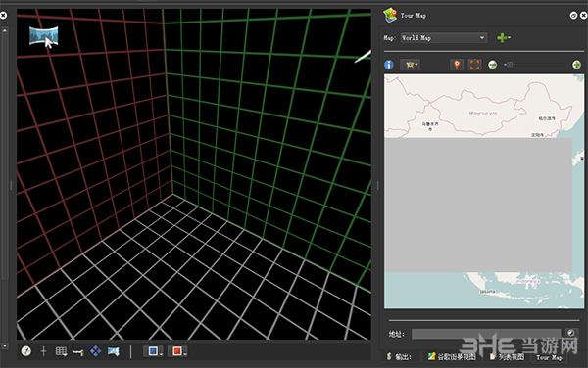Switch to the 谷歌街景视图 tab

point(452,357)
